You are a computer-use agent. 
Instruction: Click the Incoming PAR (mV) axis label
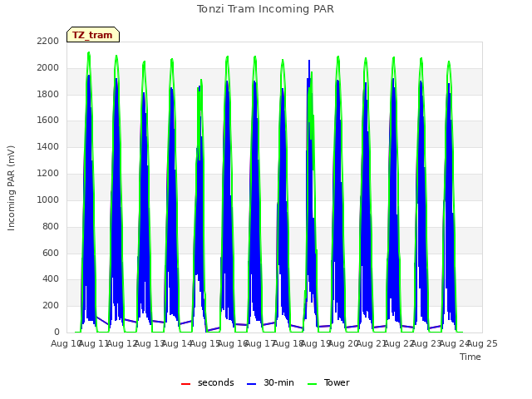coord(11,189)
